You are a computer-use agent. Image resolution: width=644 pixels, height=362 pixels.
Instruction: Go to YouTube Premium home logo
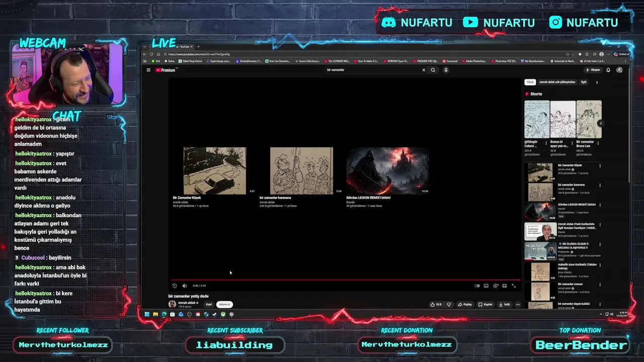click(166, 70)
